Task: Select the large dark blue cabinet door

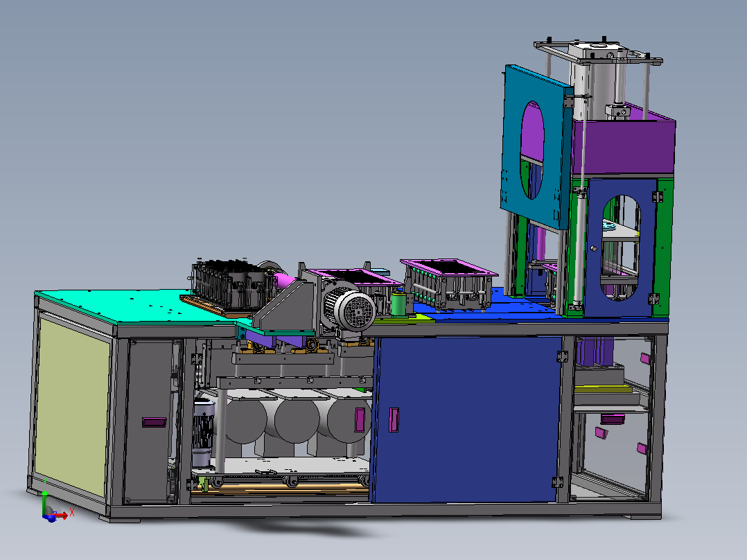Action: [x=466, y=419]
